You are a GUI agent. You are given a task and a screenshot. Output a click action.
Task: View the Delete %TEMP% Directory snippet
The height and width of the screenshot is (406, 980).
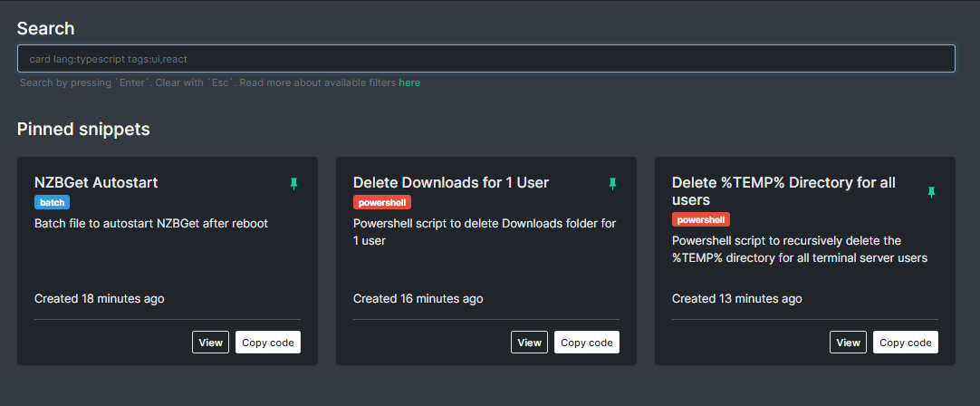point(848,343)
